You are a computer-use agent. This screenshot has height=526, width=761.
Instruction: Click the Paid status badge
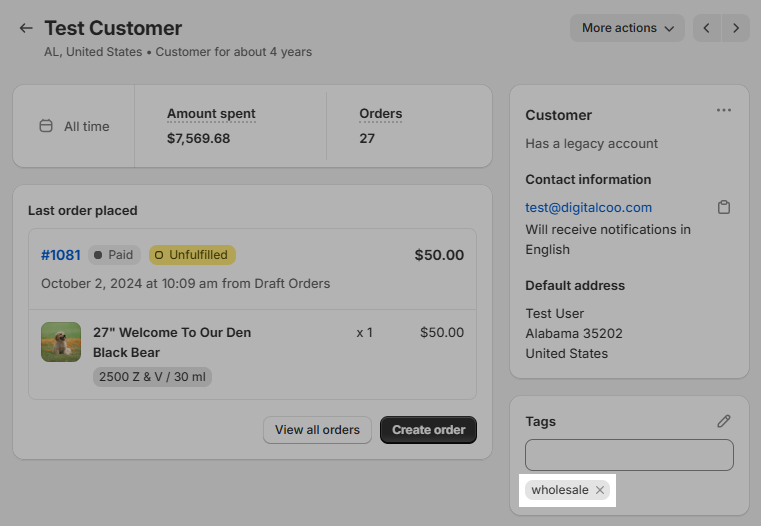[x=114, y=255]
